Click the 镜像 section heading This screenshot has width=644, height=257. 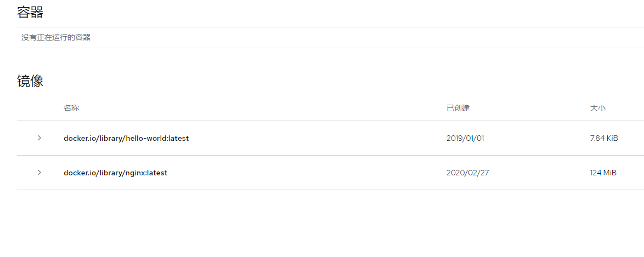(30, 82)
